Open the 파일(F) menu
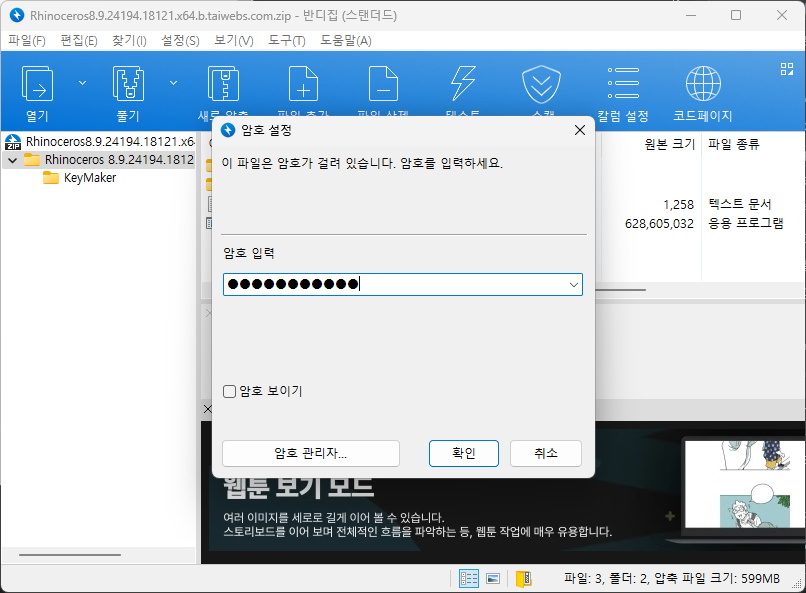This screenshot has width=806, height=593. (27, 40)
